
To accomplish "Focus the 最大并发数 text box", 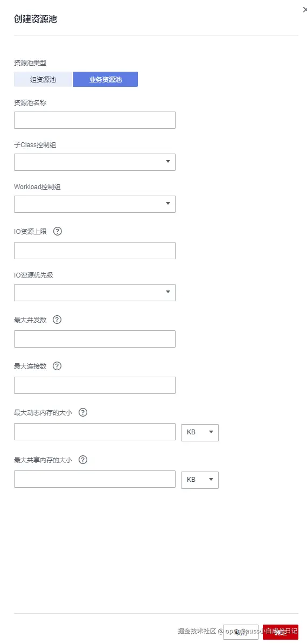I will click(x=95, y=339).
